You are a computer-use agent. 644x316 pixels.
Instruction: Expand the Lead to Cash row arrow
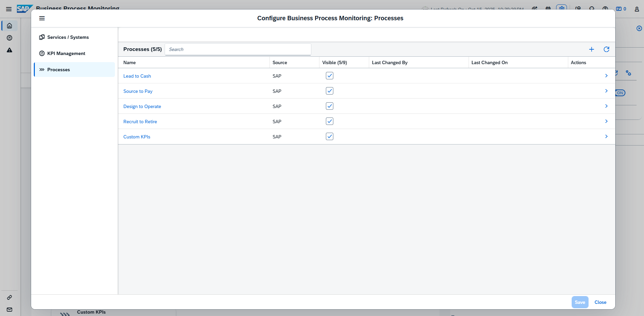tap(606, 76)
